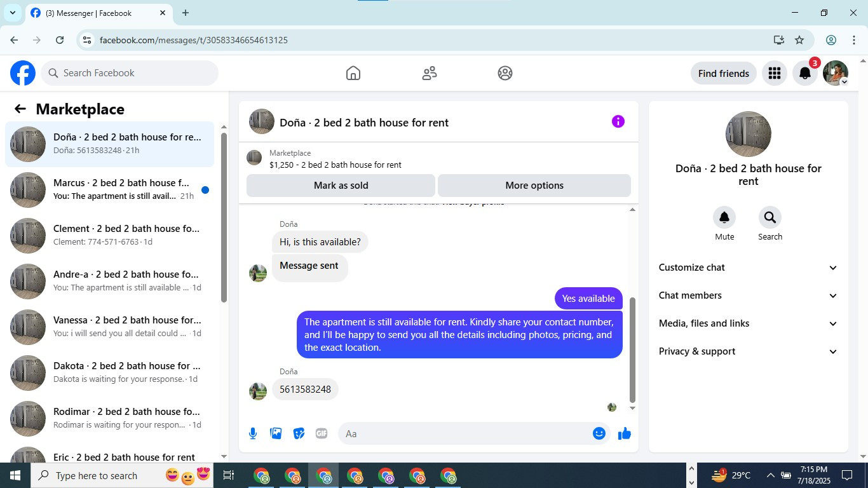Open the Rodimar conversation
The width and height of the screenshot is (868, 488).
click(x=110, y=418)
